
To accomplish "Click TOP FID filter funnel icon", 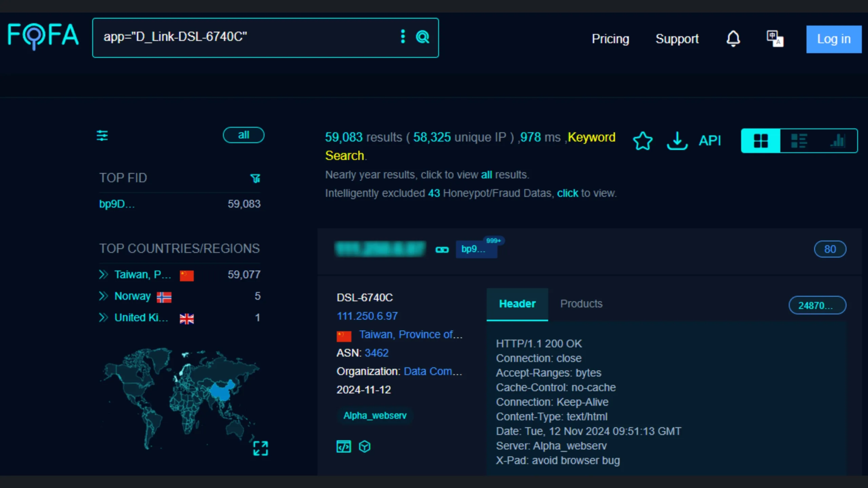I will click(x=255, y=178).
